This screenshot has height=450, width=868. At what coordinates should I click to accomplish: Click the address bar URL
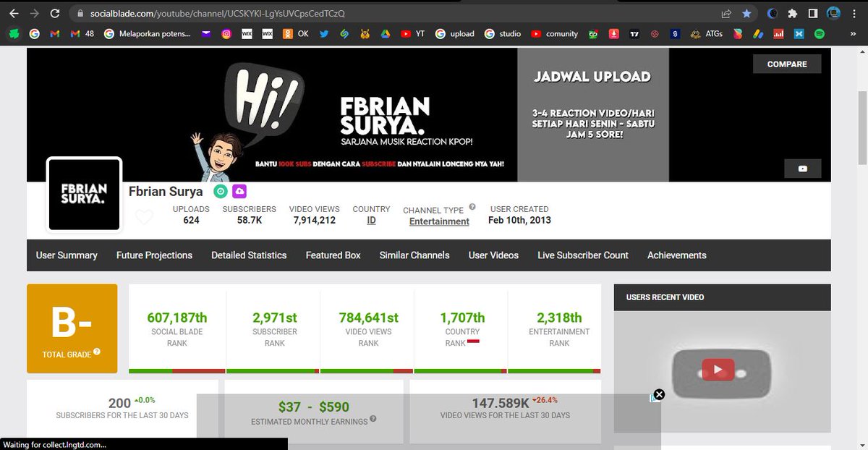coord(217,13)
